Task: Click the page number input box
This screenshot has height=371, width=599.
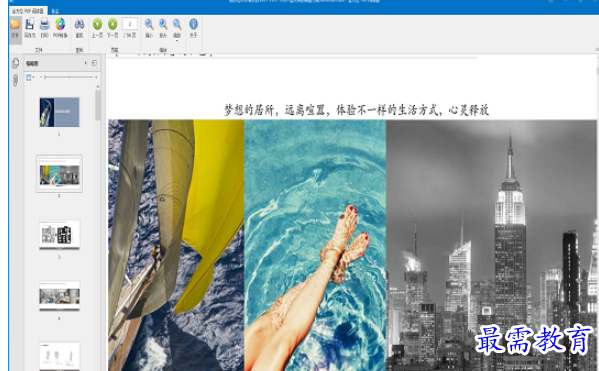Action: 130,24
